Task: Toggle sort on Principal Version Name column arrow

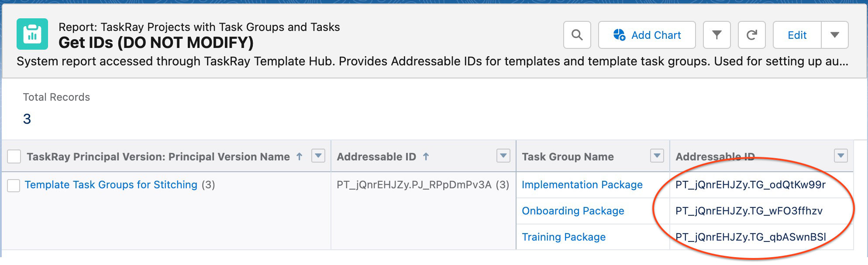Action: coord(299,156)
